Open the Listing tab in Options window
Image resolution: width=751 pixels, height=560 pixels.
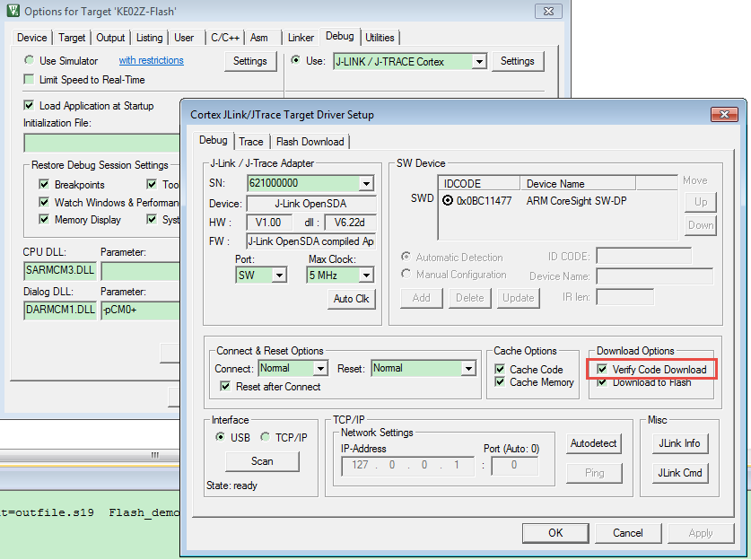150,38
